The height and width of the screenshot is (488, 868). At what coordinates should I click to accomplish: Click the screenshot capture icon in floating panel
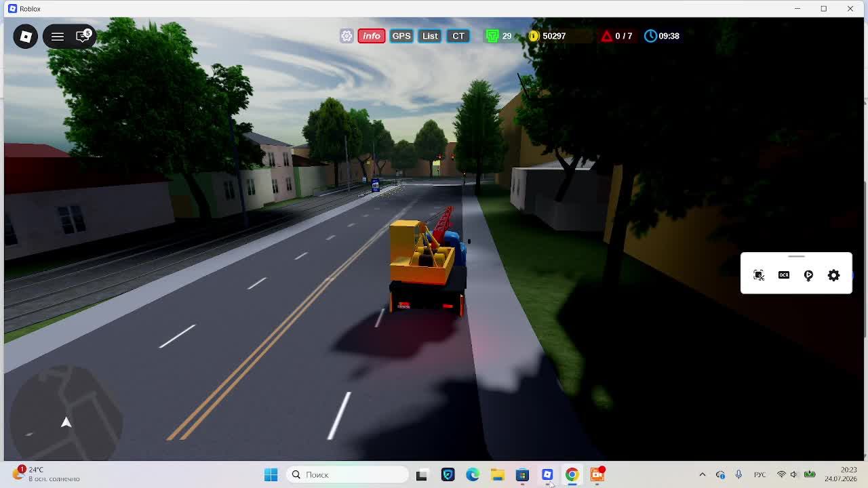click(759, 275)
